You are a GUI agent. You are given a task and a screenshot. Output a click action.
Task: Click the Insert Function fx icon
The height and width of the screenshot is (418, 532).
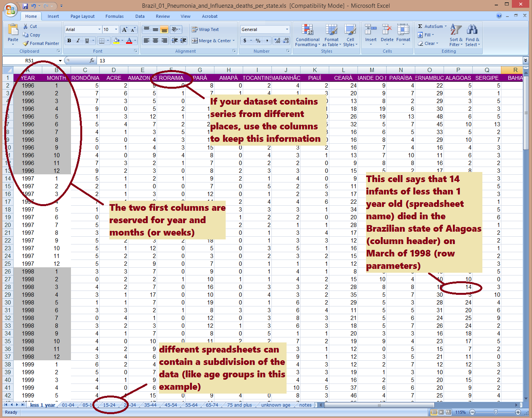[92, 60]
